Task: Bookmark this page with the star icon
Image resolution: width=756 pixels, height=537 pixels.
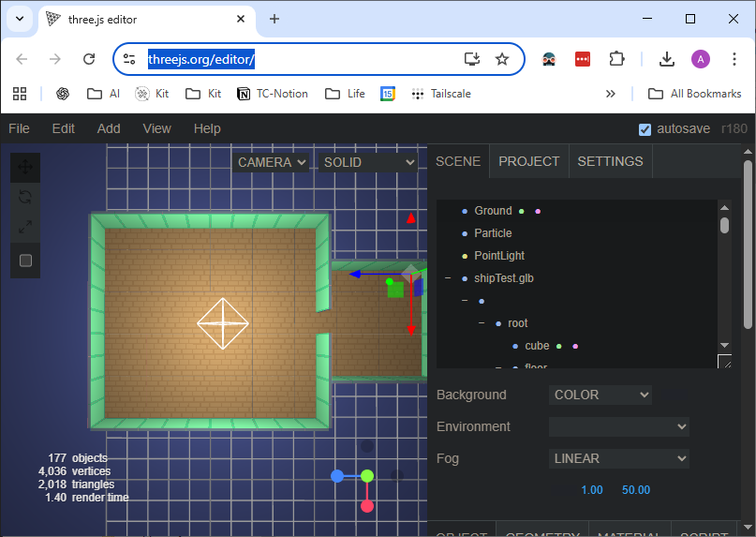Action: coord(502,59)
